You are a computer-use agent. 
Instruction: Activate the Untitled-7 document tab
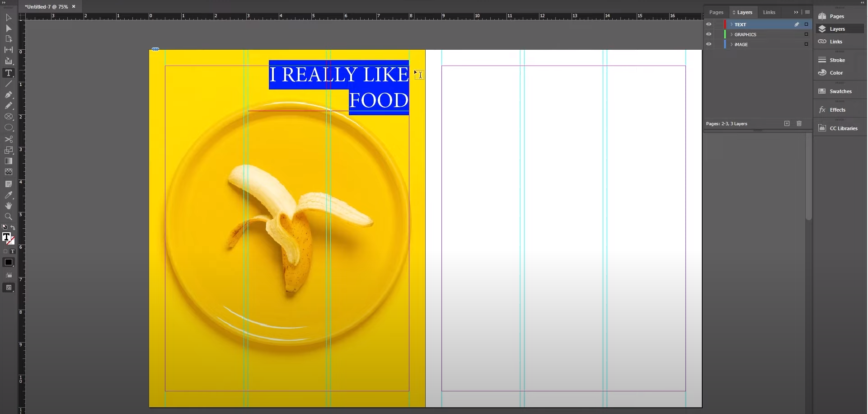pos(46,7)
